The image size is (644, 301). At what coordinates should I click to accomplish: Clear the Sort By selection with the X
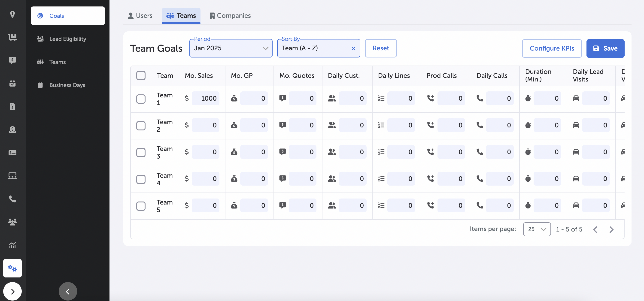click(x=353, y=48)
